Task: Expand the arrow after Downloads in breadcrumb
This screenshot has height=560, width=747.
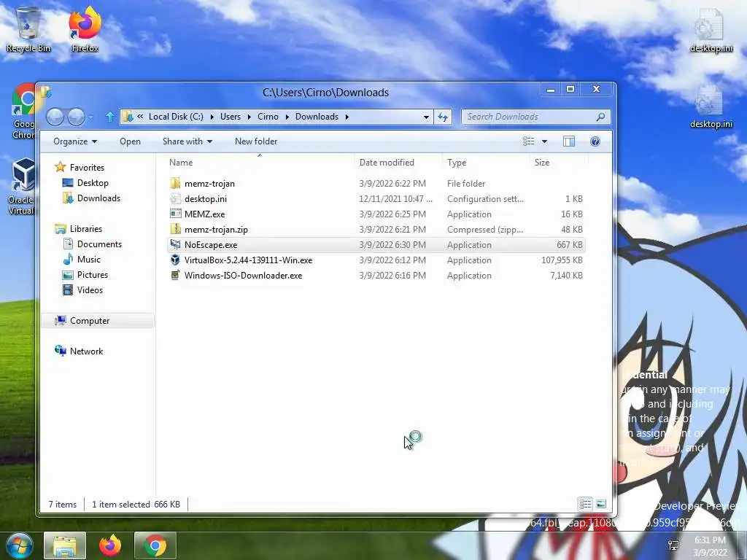Action: (x=347, y=117)
